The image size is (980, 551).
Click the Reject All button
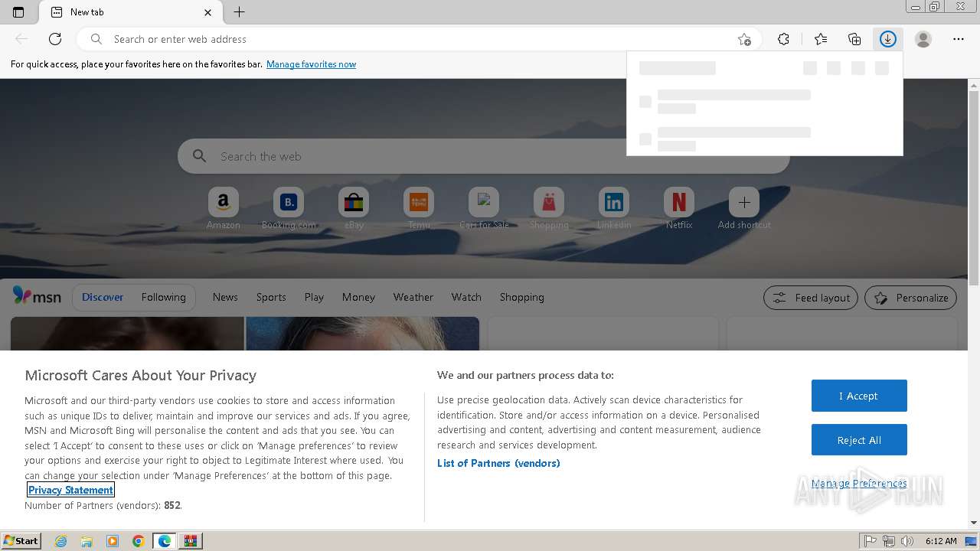click(x=859, y=440)
